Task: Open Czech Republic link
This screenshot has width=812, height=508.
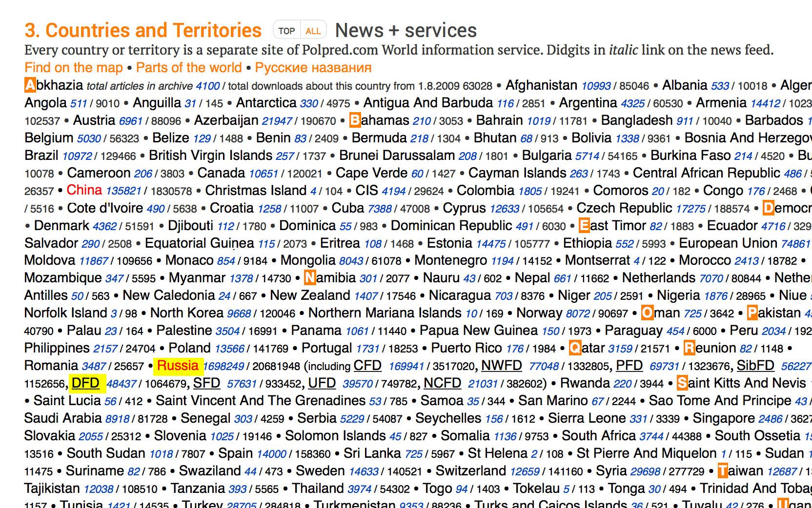Action: coord(624,208)
